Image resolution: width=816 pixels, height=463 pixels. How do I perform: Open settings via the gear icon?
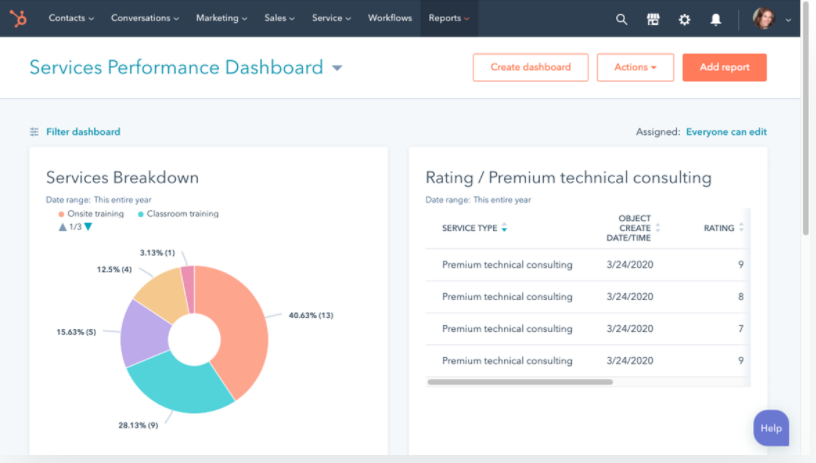684,19
